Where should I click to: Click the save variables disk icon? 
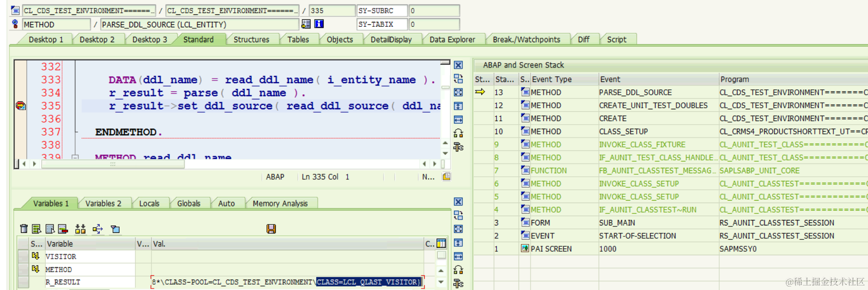(x=271, y=229)
